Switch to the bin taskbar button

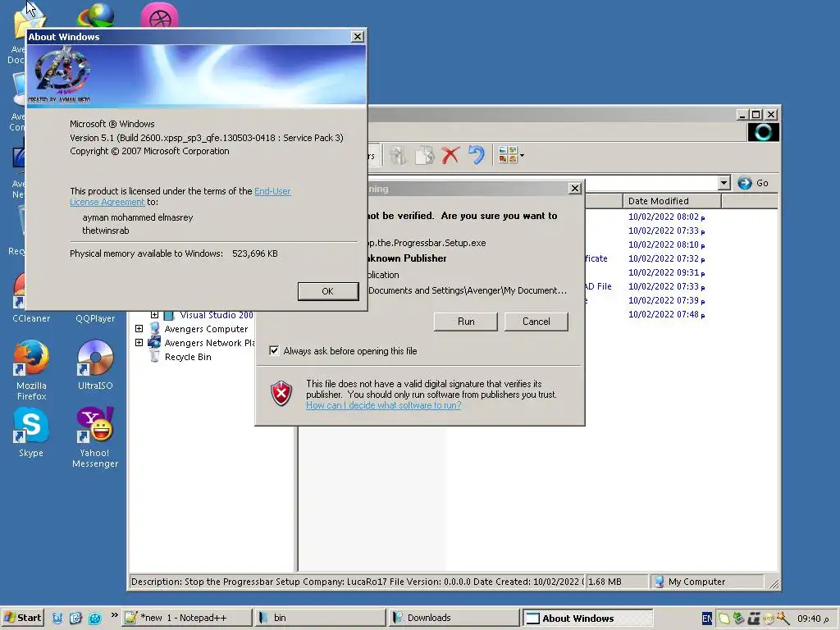click(319, 618)
